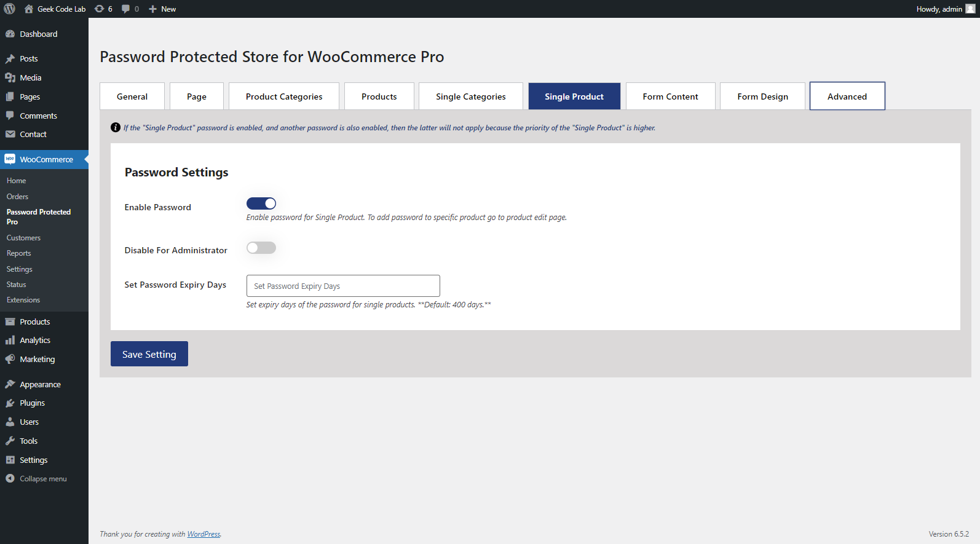Go to the Products settings tab
The image size is (980, 544).
pos(379,97)
